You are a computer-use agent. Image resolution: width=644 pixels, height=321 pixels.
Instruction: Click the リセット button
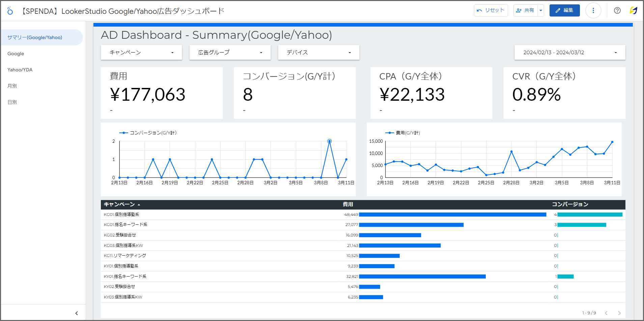491,10
